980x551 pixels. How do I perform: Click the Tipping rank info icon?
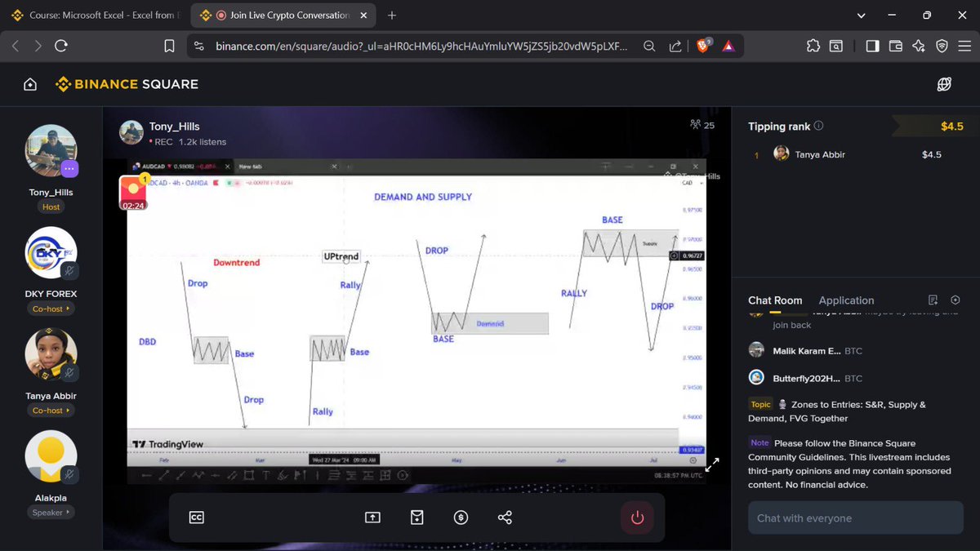(x=819, y=126)
